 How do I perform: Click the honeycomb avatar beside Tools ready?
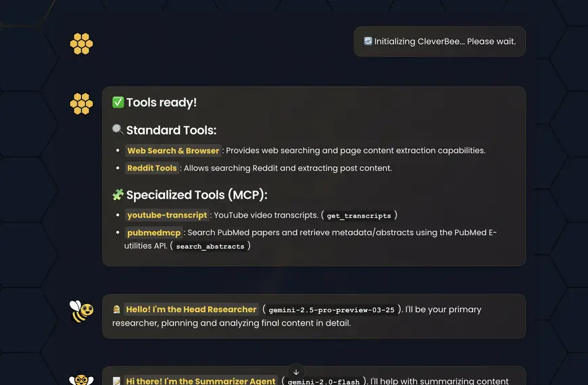click(x=81, y=103)
